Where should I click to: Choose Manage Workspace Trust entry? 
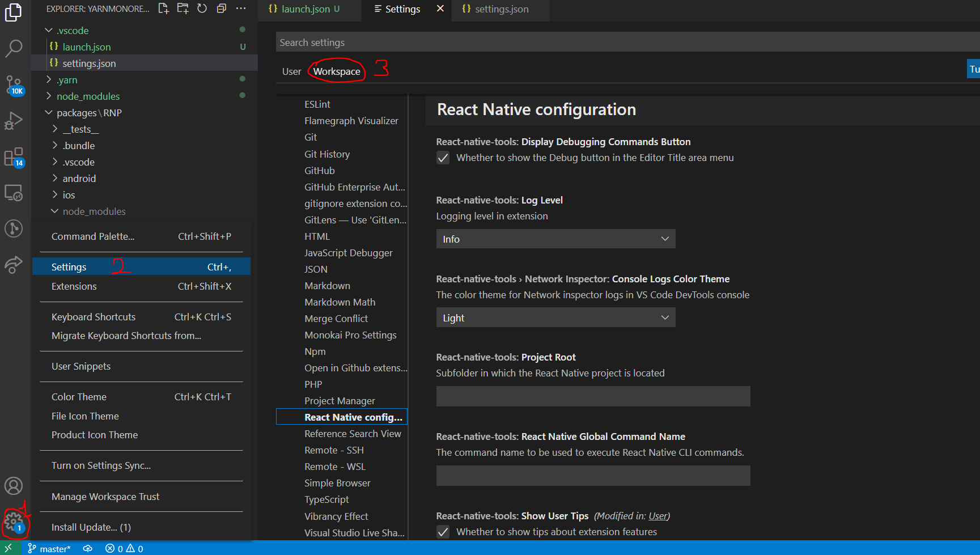pyautogui.click(x=141, y=497)
